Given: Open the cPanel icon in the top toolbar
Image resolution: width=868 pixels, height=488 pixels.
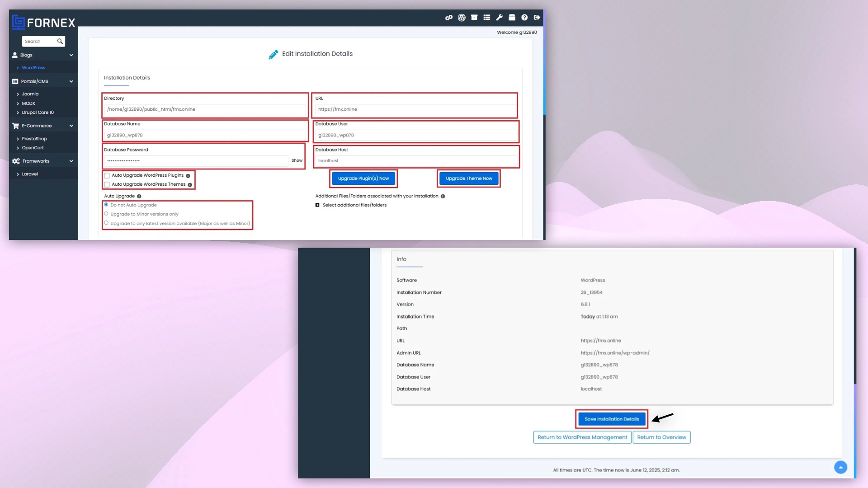Looking at the screenshot, I should click(449, 18).
